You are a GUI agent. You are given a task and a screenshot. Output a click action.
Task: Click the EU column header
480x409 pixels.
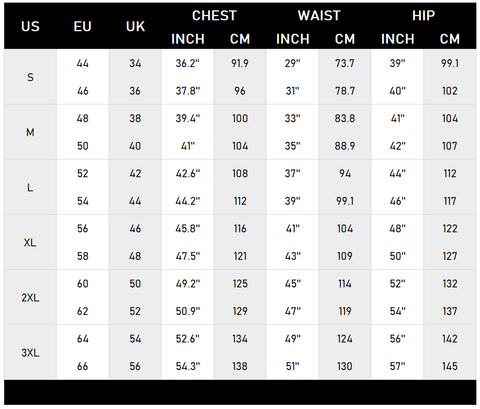point(82,27)
